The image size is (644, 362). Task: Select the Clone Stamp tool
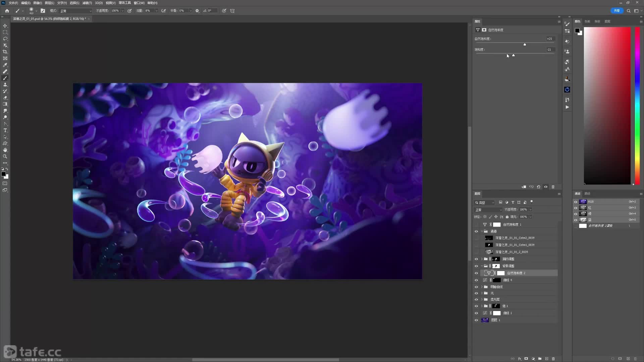coord(5,84)
